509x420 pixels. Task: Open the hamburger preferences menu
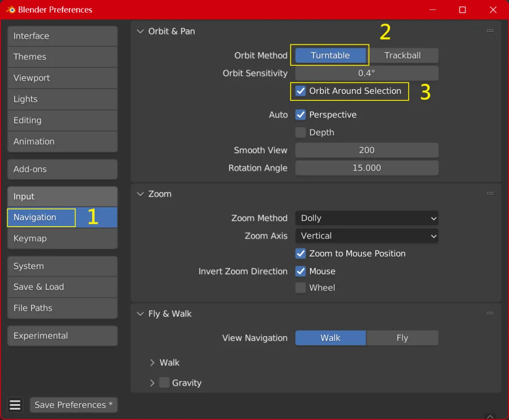click(15, 405)
